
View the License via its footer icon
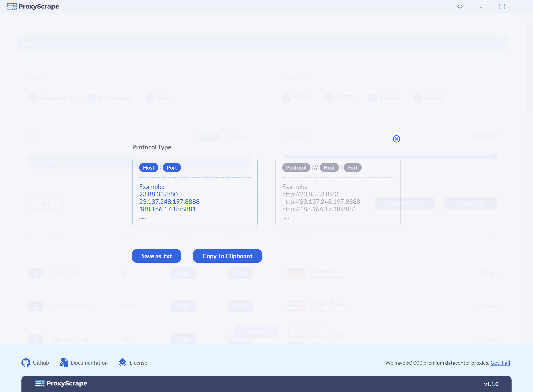tap(123, 362)
